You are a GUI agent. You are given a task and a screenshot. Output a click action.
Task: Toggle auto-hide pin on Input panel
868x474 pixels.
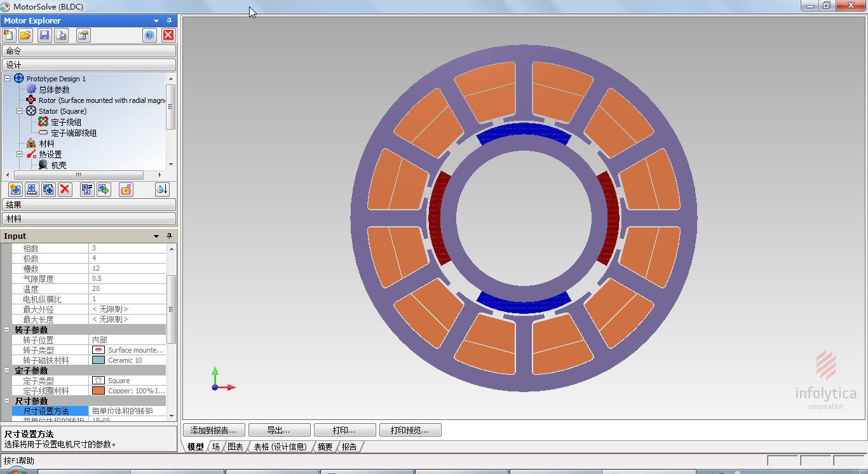169,236
